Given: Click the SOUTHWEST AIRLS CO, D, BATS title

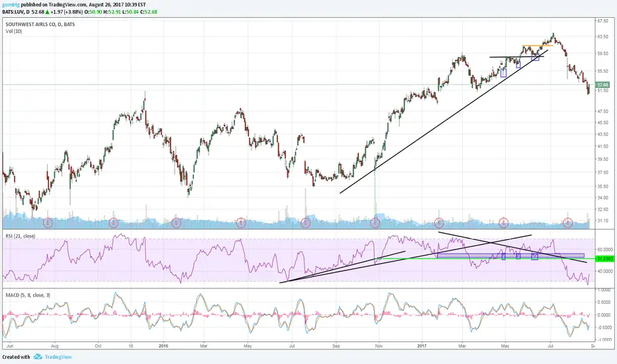Looking at the screenshot, I should (40, 24).
